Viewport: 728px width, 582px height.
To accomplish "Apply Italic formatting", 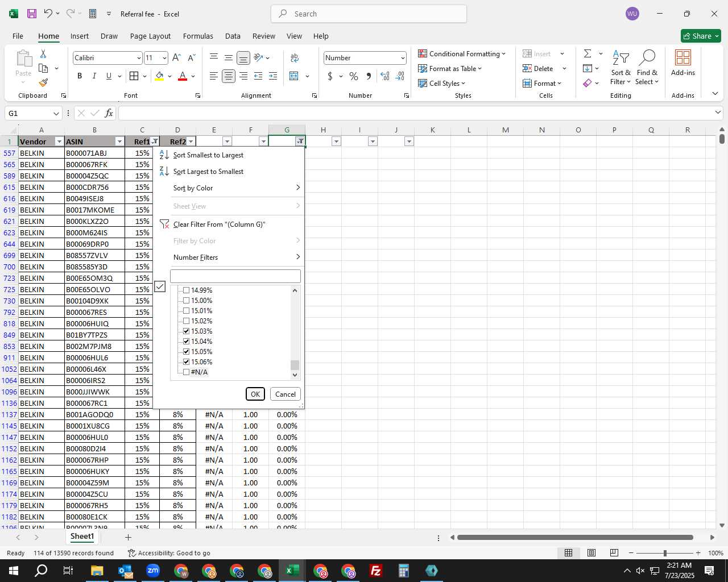I will pyautogui.click(x=94, y=76).
